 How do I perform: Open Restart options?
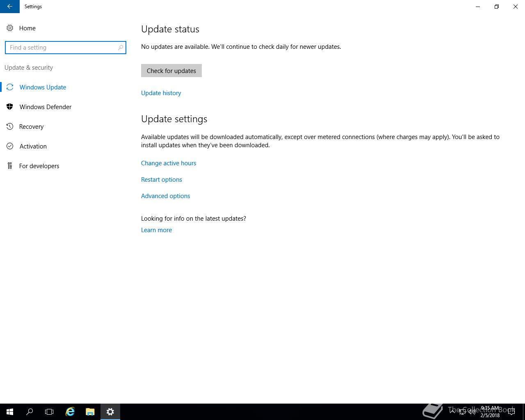[x=162, y=180]
